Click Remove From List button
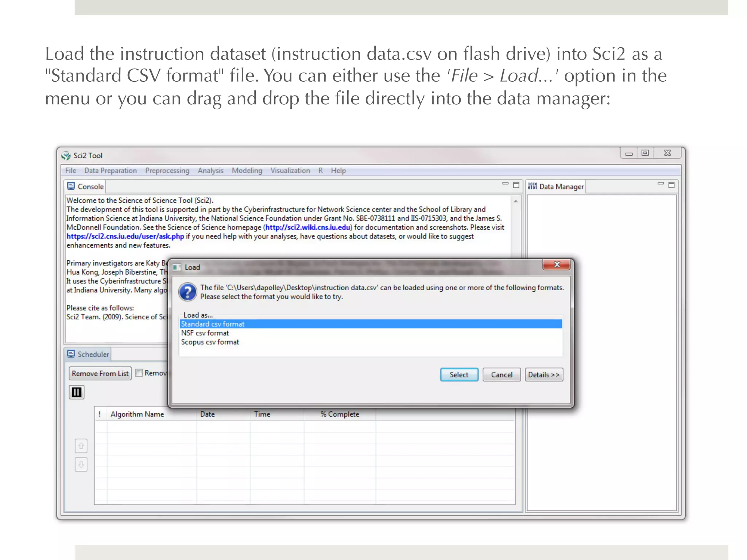Image resolution: width=747 pixels, height=560 pixels. [x=100, y=373]
